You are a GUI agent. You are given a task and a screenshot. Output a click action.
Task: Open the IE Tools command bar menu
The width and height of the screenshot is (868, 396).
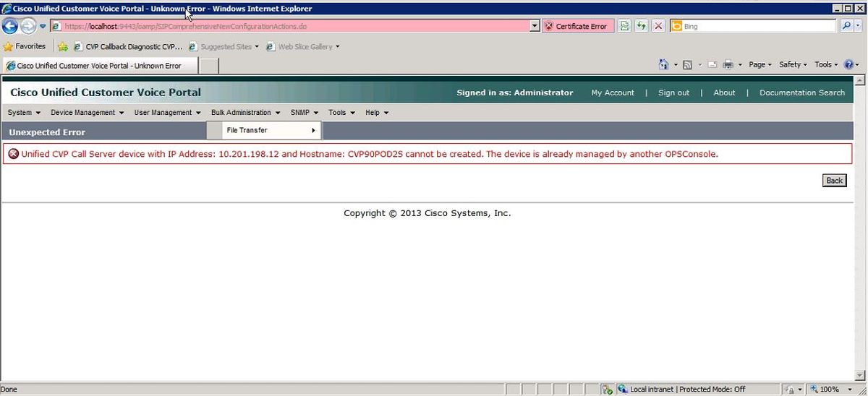click(827, 64)
